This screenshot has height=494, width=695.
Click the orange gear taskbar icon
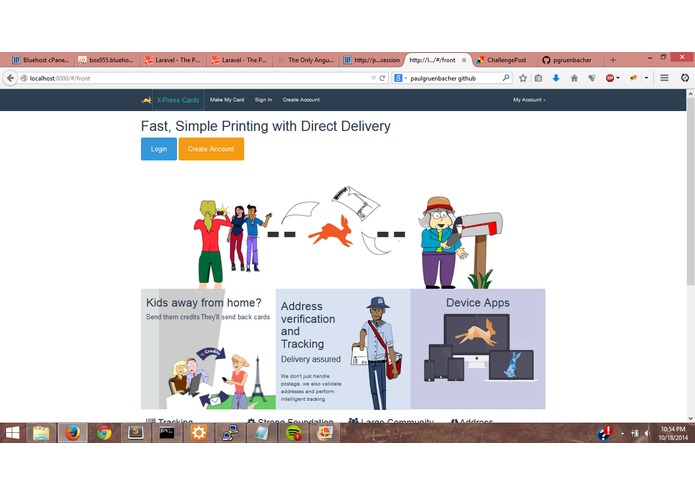click(199, 433)
